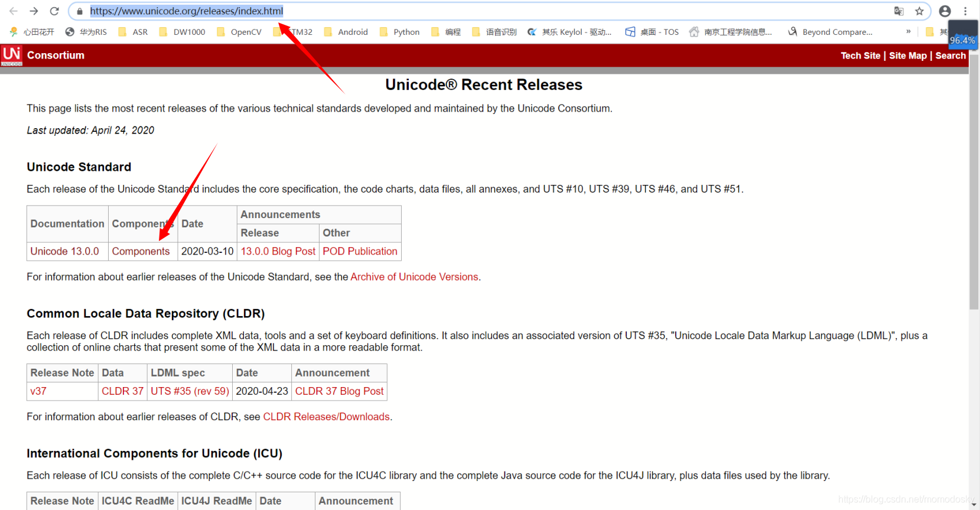
Task: Click the Unicode logo in the header
Action: click(11, 56)
